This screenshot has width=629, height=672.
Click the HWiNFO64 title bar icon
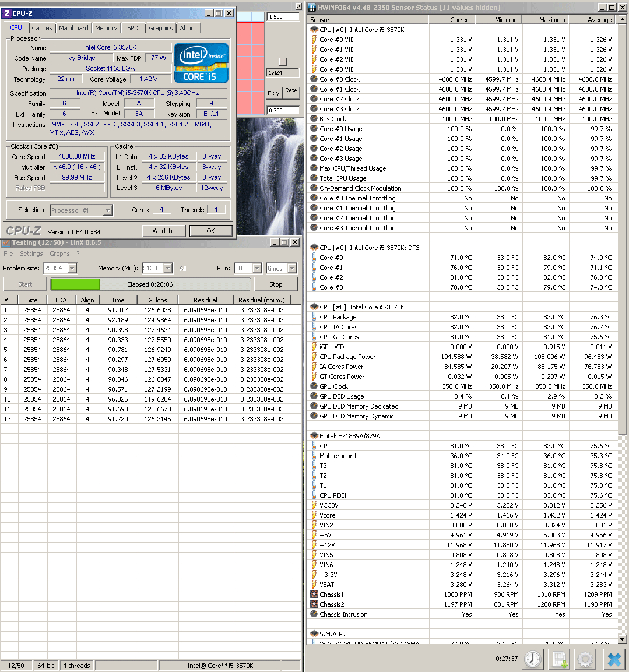tap(312, 8)
